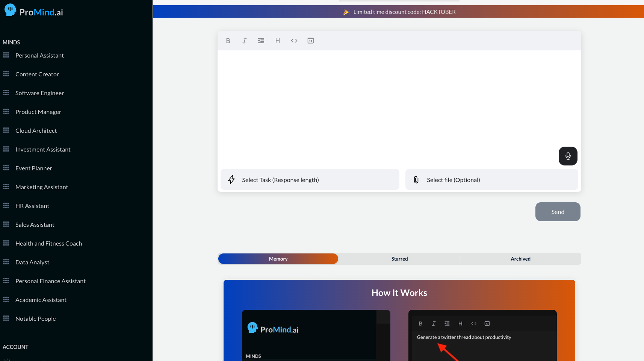Screen dimensions: 644x361
Task: Click grid icon beside Personal Finance Assistant
Action: (6, 281)
